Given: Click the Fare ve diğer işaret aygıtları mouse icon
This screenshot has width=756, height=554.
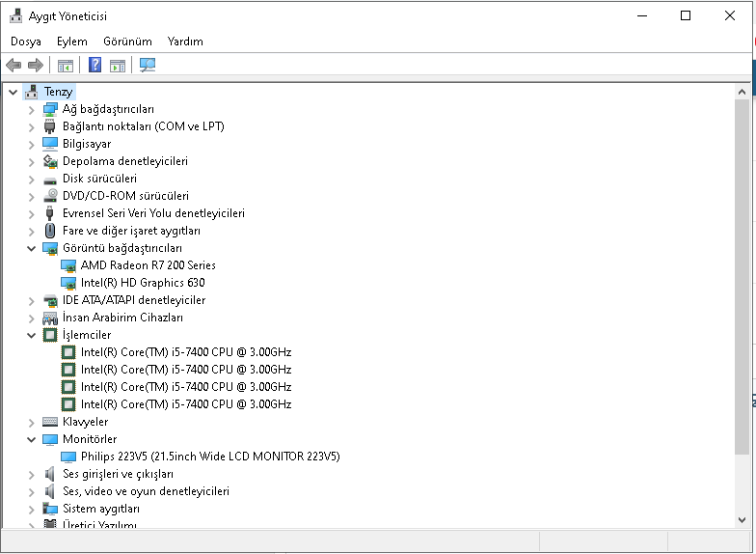Looking at the screenshot, I should [x=50, y=231].
